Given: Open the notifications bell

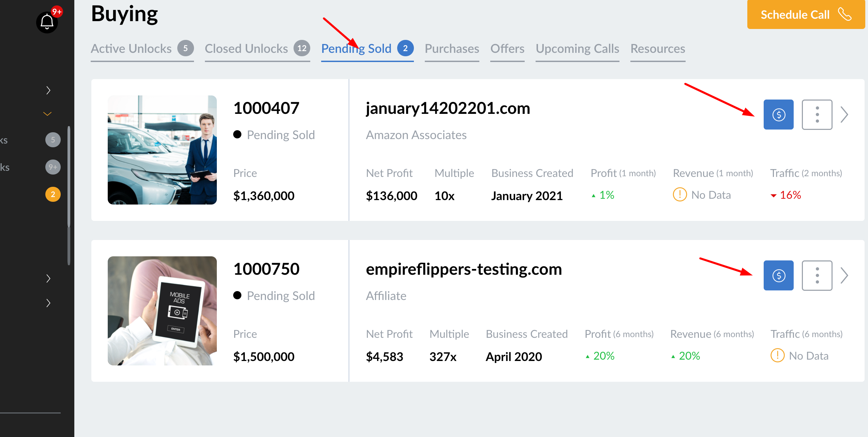Looking at the screenshot, I should (x=47, y=22).
